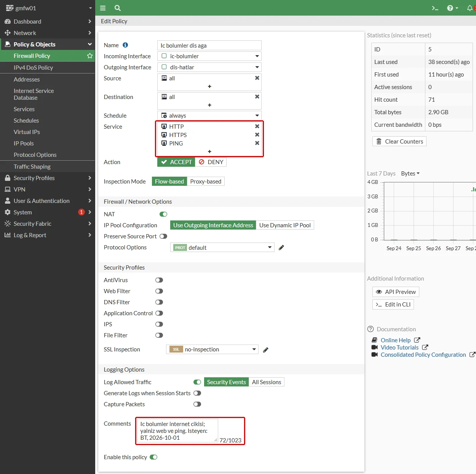Enable the Application Control toggle

pyautogui.click(x=159, y=313)
